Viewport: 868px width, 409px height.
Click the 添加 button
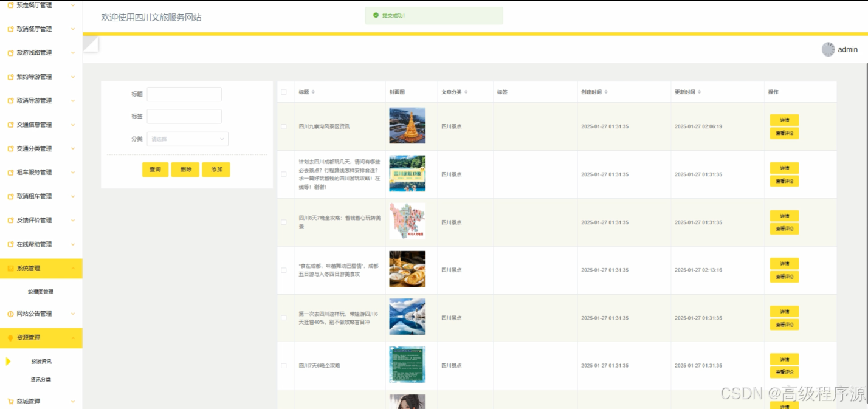coord(216,170)
